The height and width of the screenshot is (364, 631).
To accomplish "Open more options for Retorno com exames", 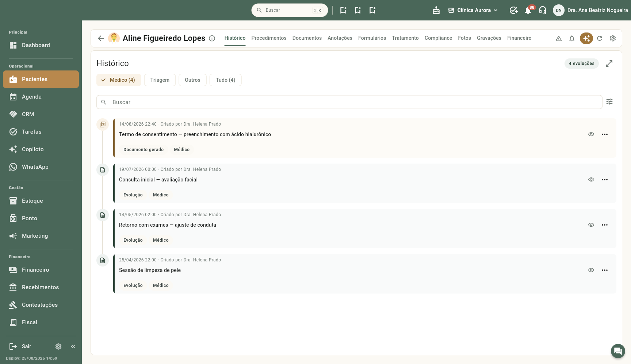I will 605,225.
